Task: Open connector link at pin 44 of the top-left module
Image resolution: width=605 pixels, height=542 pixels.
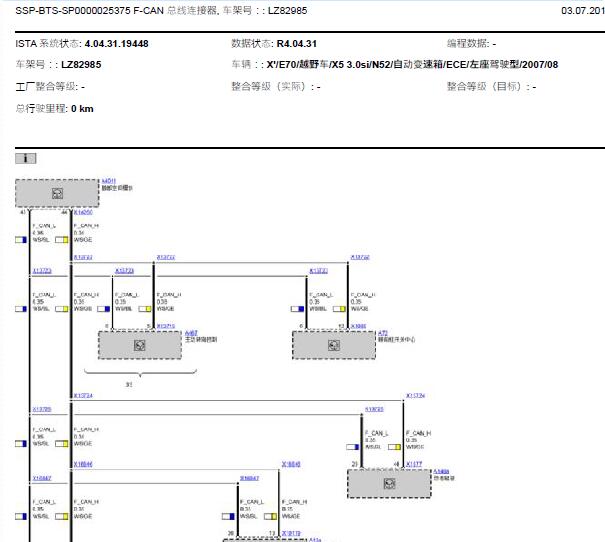Action: coord(83,212)
